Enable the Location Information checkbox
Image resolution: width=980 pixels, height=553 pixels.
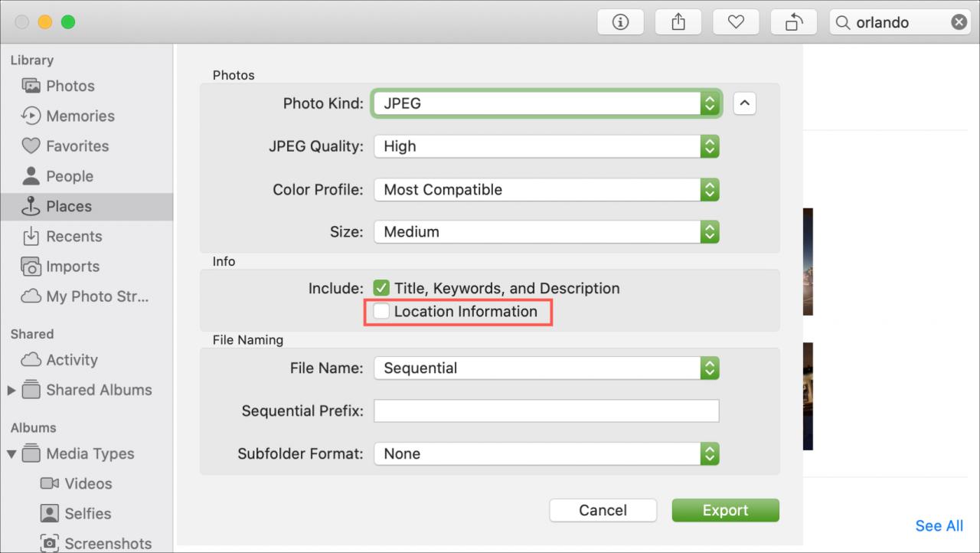381,312
